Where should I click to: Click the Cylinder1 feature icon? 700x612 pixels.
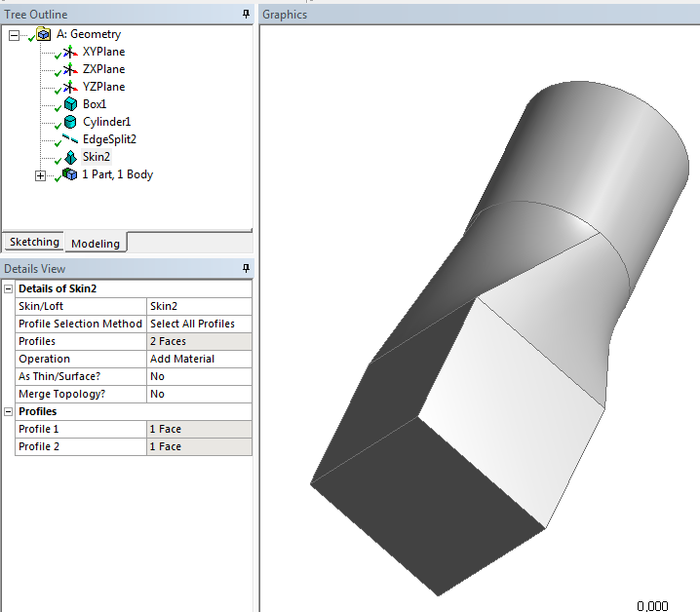pyautogui.click(x=70, y=122)
